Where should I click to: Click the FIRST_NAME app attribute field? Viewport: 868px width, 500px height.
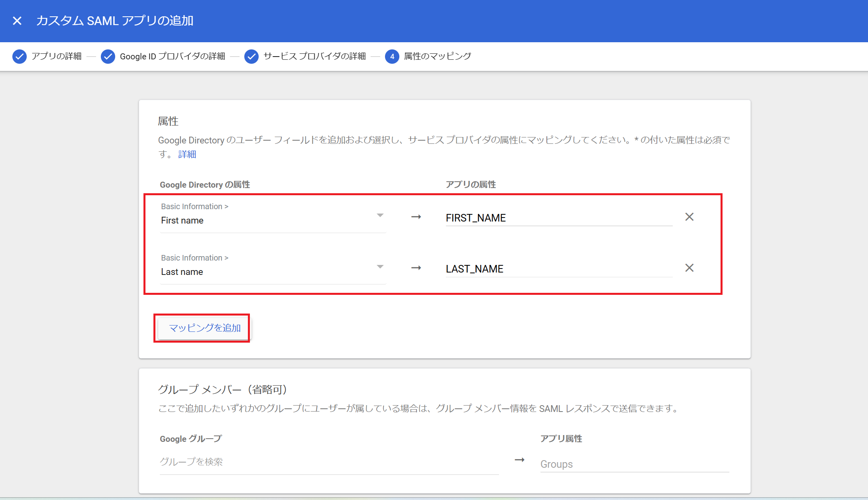pyautogui.click(x=558, y=218)
